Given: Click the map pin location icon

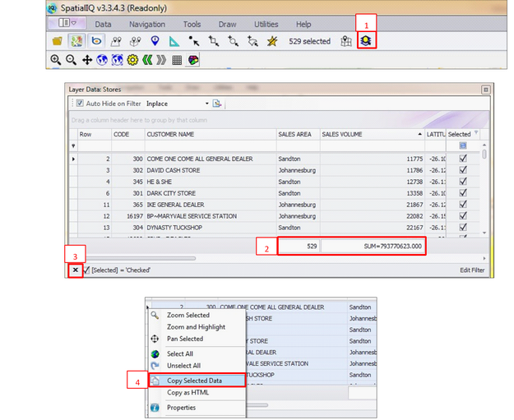Looking at the screenshot, I should 155,41.
